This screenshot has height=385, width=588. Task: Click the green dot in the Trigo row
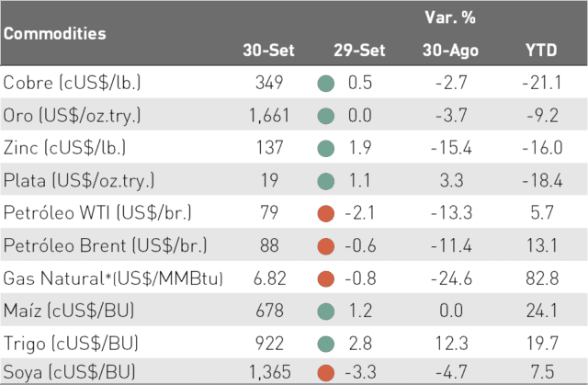[325, 344]
